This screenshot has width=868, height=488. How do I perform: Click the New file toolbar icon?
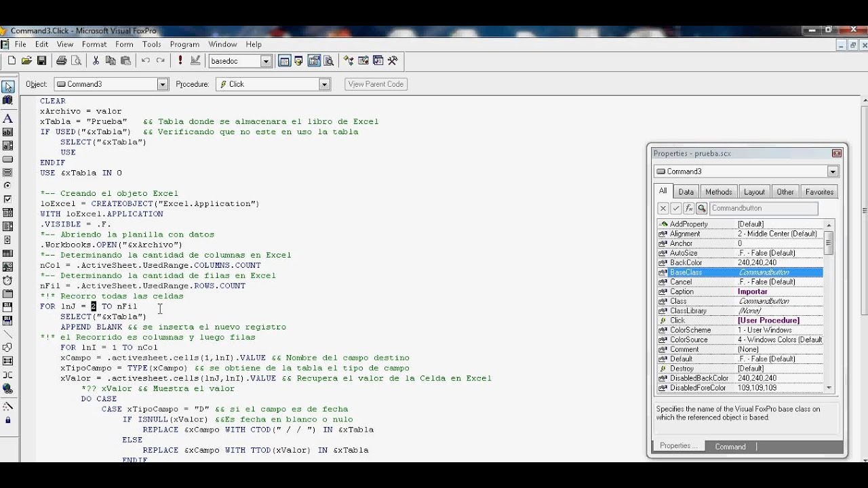12,61
